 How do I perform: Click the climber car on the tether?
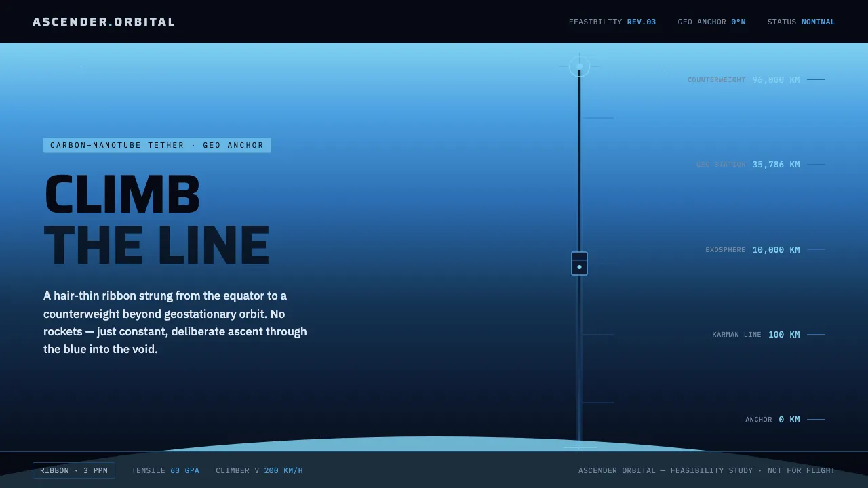[579, 264]
